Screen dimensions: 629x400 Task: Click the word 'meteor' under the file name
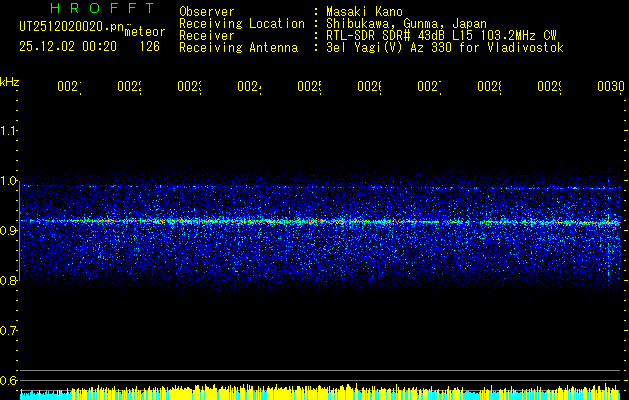click(145, 32)
